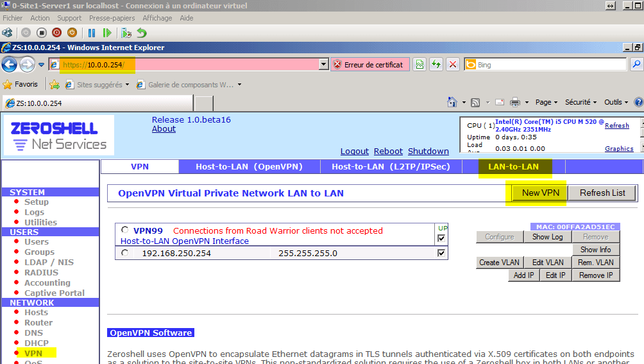Viewport: 644px width, 364px height.
Task: Open the Favoris star button
Action: [x=20, y=84]
